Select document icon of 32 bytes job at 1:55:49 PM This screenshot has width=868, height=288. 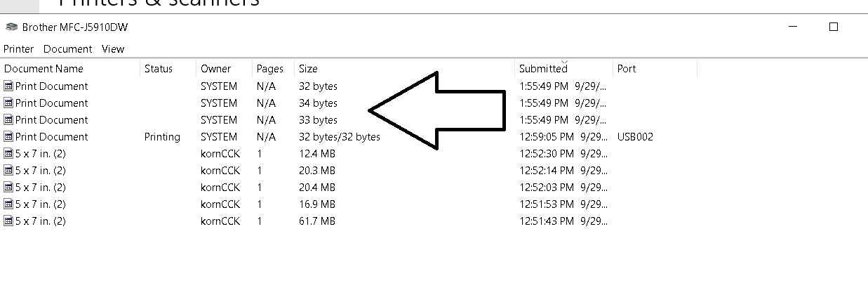[x=8, y=86]
